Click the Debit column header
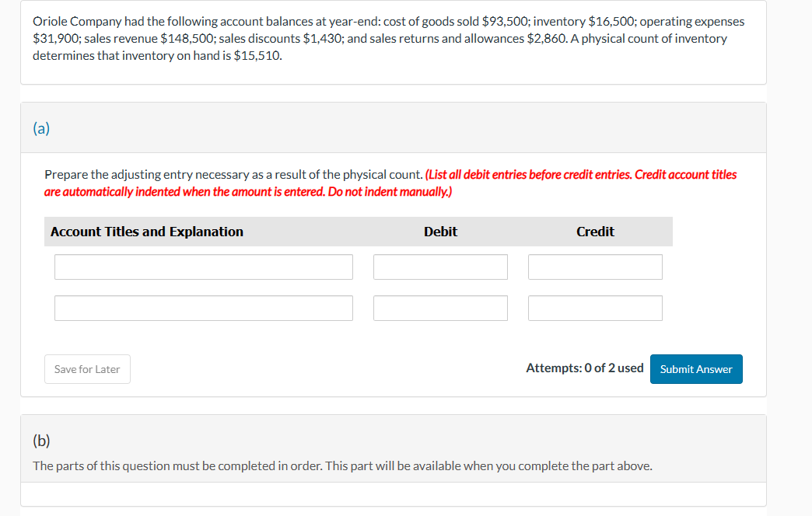The image size is (812, 516). [440, 231]
